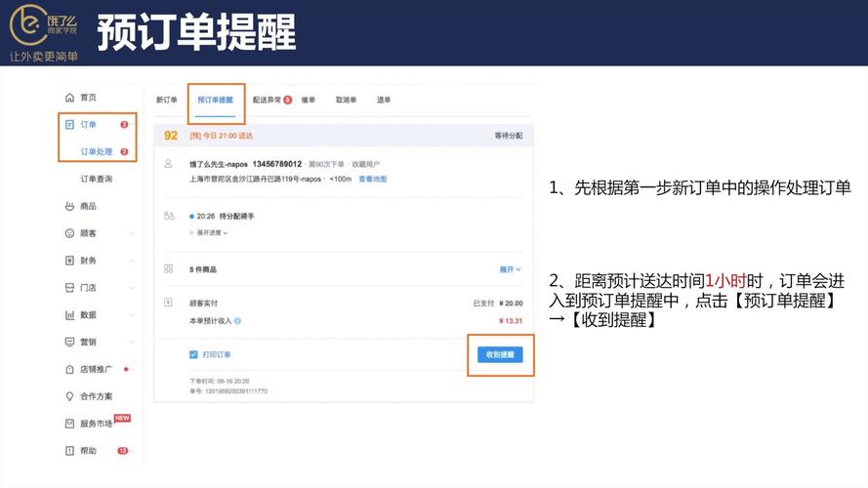Image resolution: width=868 pixels, height=488 pixels.
Task: Click the estimated income ¥13.31
Action: (x=511, y=321)
